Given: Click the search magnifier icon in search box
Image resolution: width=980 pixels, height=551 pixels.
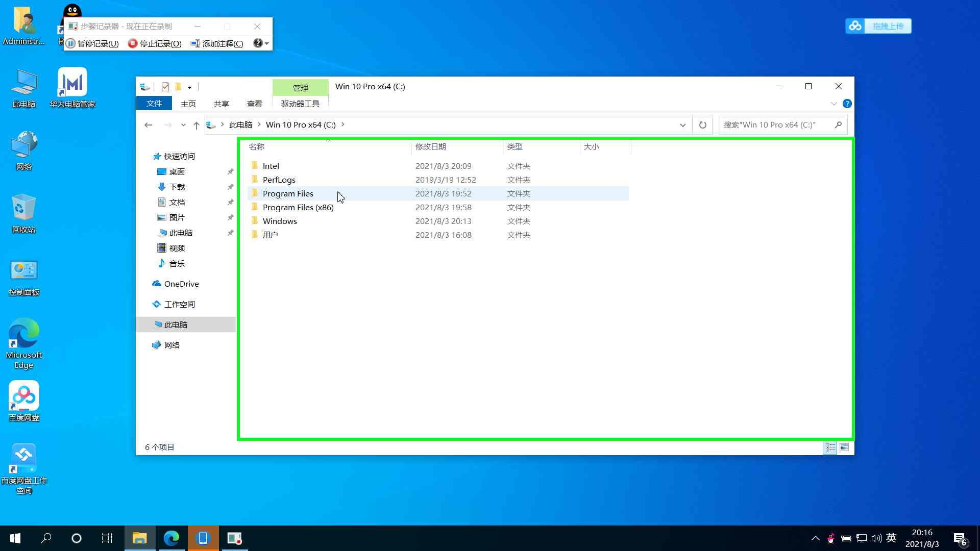Looking at the screenshot, I should point(838,125).
